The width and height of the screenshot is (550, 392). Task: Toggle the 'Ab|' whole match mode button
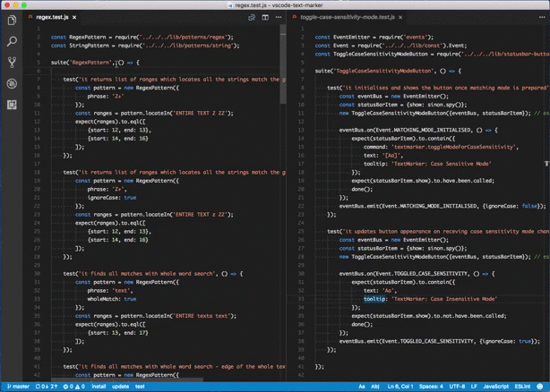(x=376, y=387)
